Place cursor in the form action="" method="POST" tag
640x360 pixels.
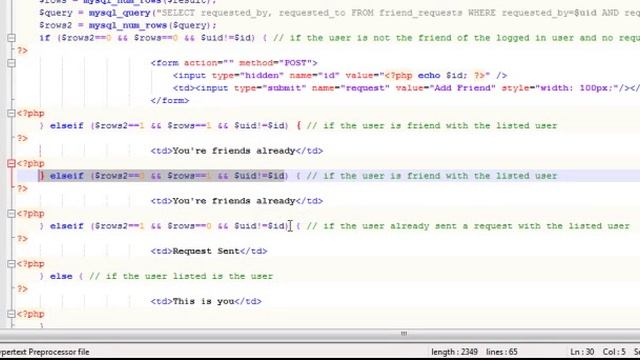point(234,63)
